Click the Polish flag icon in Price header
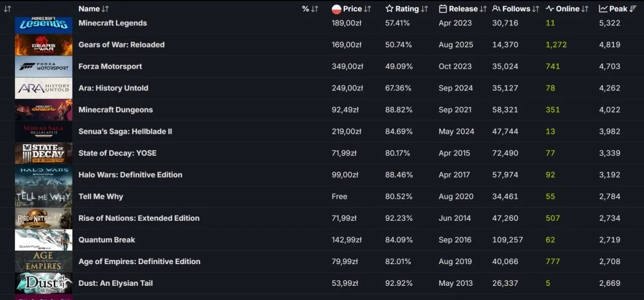 pos(337,9)
